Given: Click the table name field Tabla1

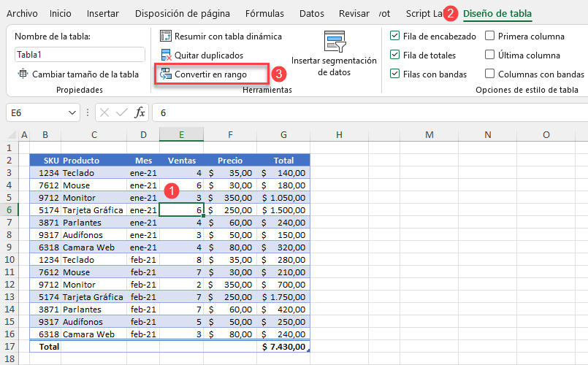Looking at the screenshot, I should (x=80, y=55).
